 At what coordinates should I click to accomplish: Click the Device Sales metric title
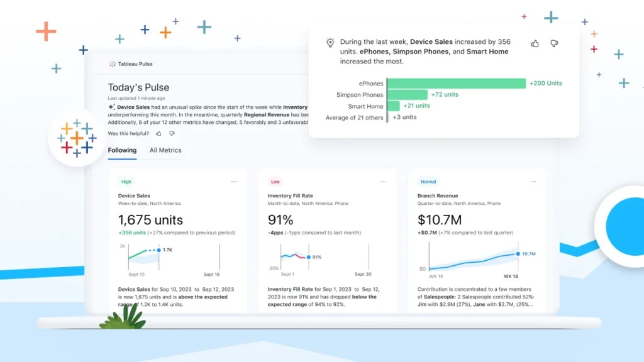click(134, 195)
